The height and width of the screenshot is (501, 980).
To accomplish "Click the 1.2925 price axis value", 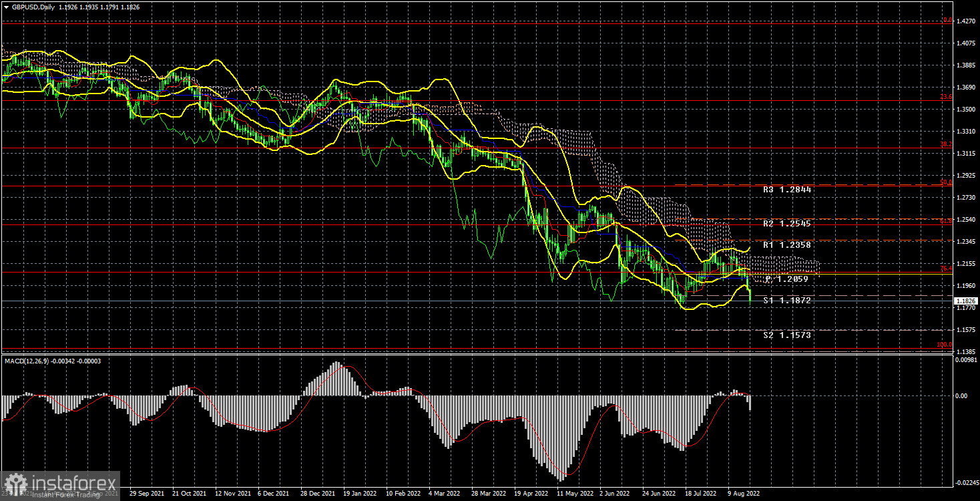I will click(965, 176).
